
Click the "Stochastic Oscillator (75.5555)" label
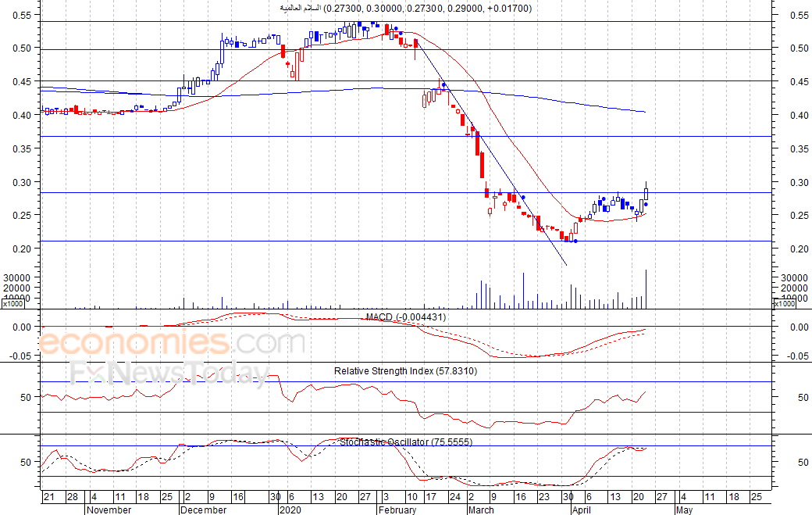point(406,442)
